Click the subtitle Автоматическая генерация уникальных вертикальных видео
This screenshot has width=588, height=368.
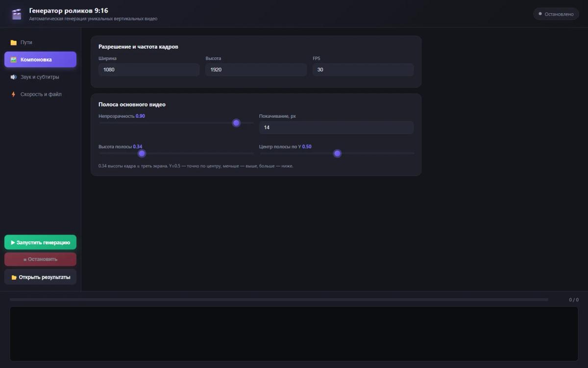tap(93, 19)
